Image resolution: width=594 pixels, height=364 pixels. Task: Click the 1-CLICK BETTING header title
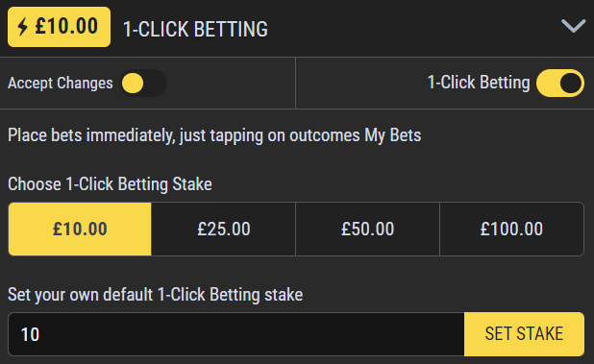[x=195, y=29]
